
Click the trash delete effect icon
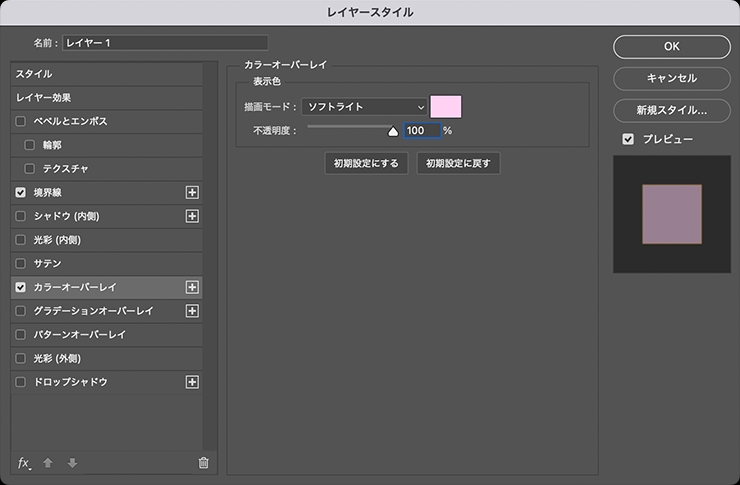click(x=203, y=463)
